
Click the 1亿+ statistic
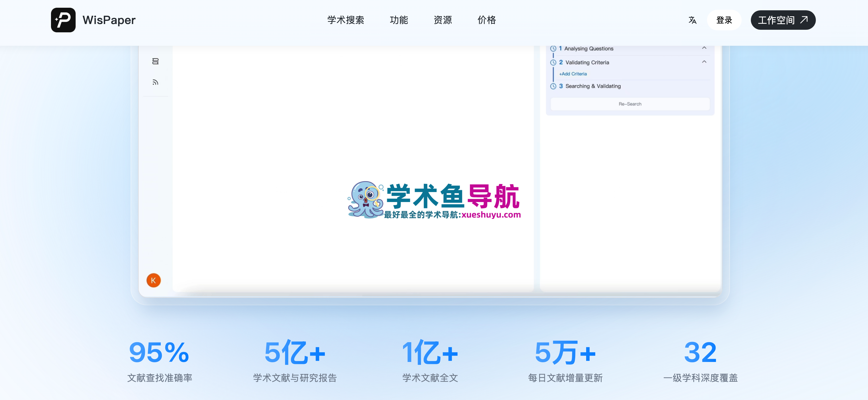430,353
